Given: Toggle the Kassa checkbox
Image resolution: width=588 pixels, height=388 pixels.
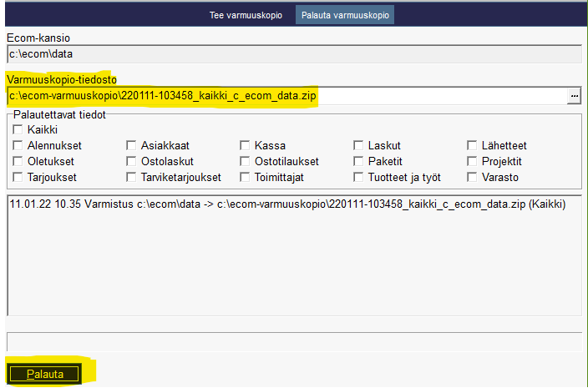Looking at the screenshot, I should pyautogui.click(x=245, y=145).
